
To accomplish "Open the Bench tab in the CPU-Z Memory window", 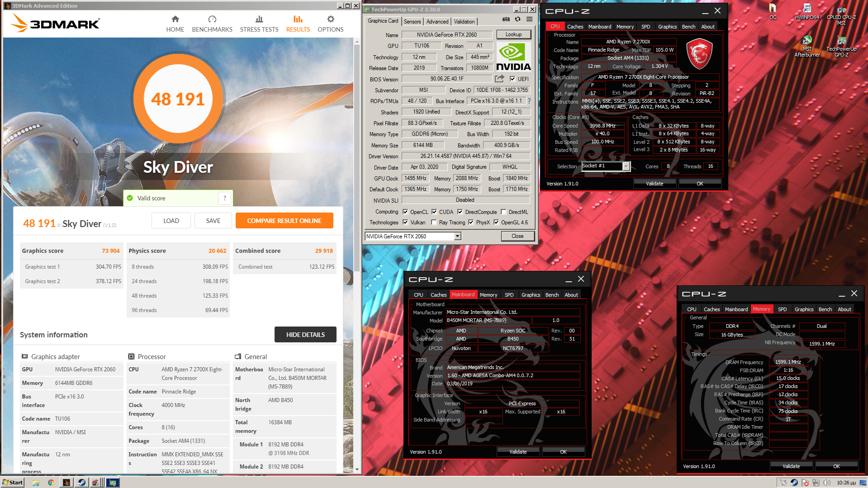I will point(825,309).
